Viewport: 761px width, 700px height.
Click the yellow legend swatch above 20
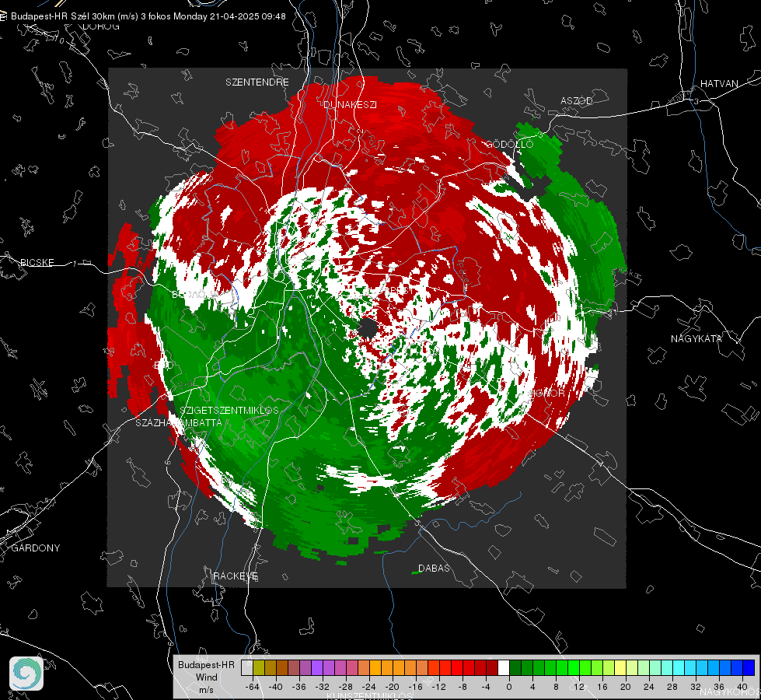(620, 667)
